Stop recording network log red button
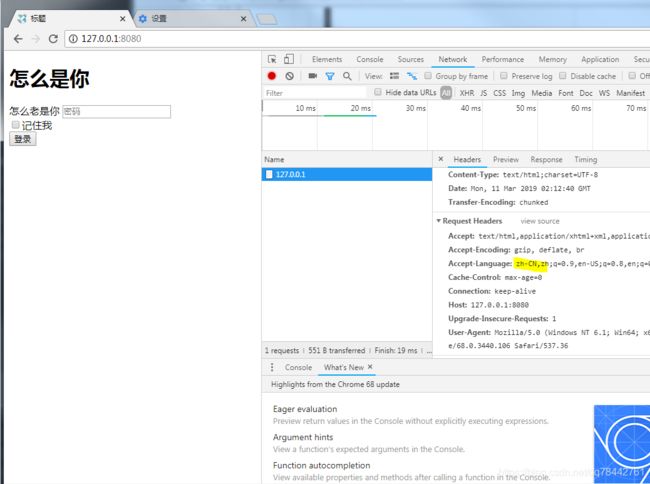Image resolution: width=650 pixels, height=484 pixels. [272, 76]
